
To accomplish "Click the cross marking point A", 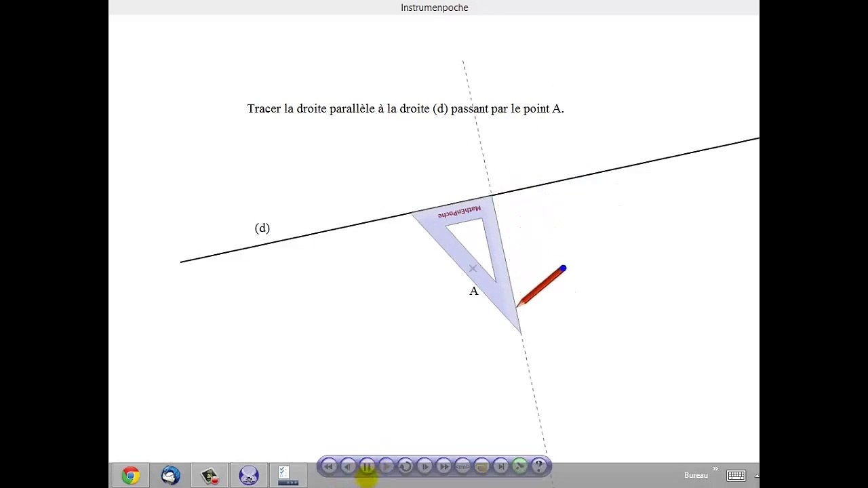I will point(473,269).
